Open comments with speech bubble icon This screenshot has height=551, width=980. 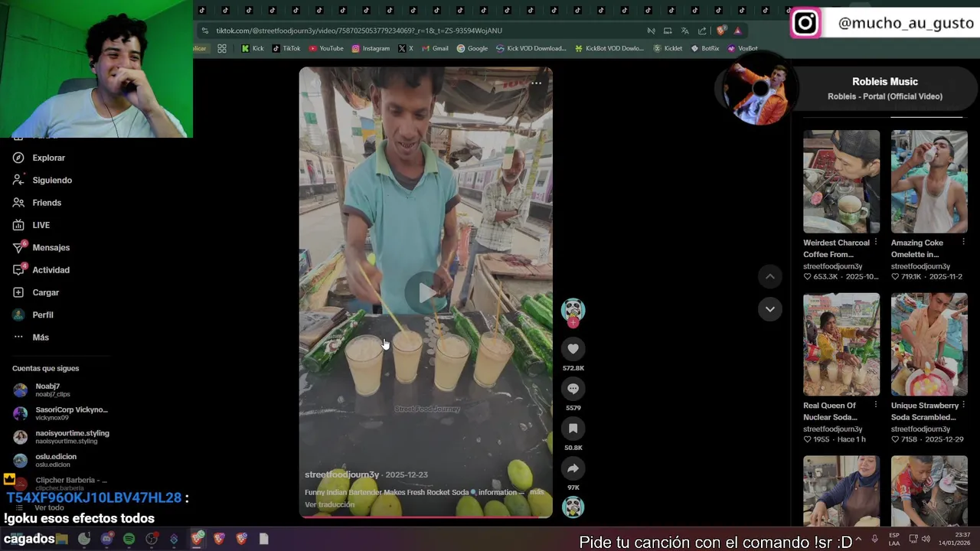(573, 389)
